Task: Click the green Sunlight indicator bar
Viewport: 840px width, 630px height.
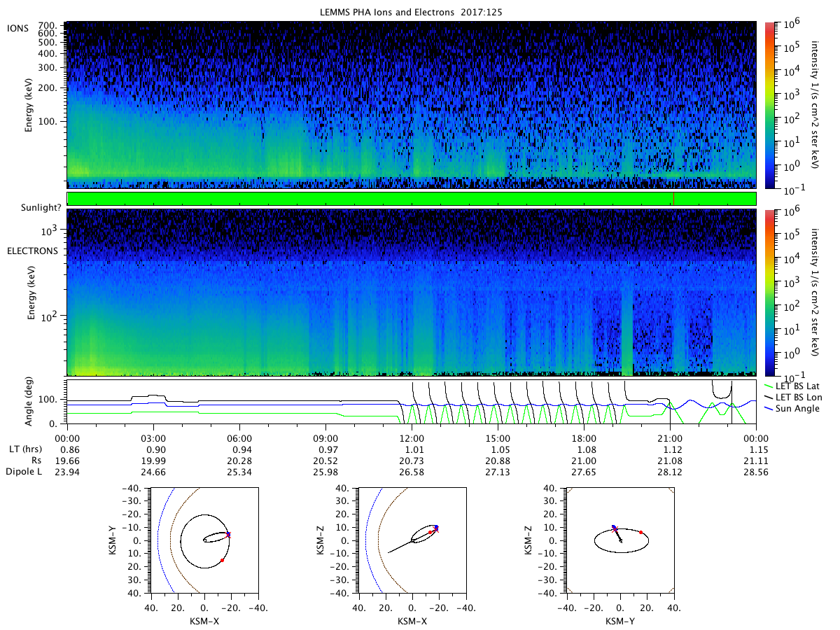Action: coord(412,199)
